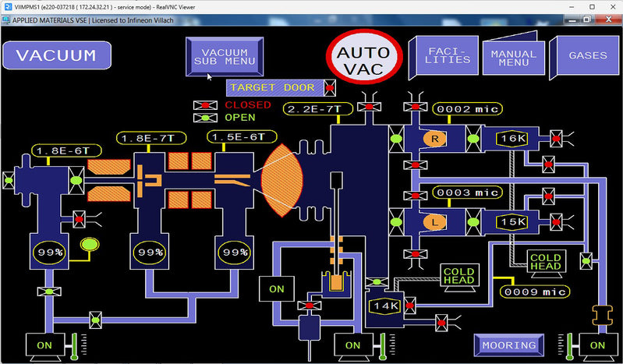Screen dimensions: 623x364
Task: Select the 2.2E-7T pressure readout
Action: 318,109
